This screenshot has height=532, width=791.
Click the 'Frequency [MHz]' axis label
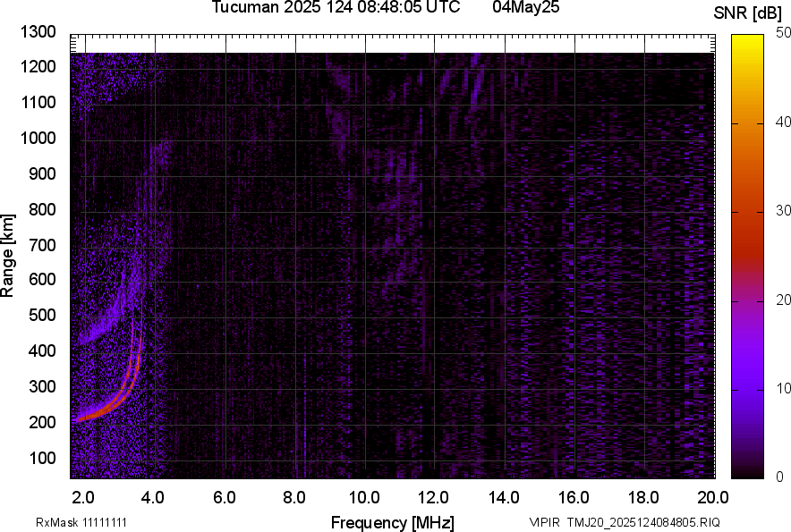(x=393, y=522)
